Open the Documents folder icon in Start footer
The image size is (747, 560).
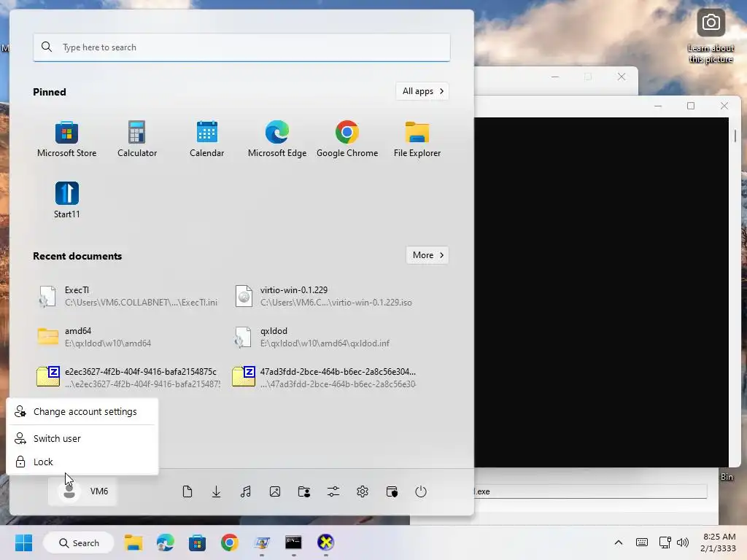187,491
